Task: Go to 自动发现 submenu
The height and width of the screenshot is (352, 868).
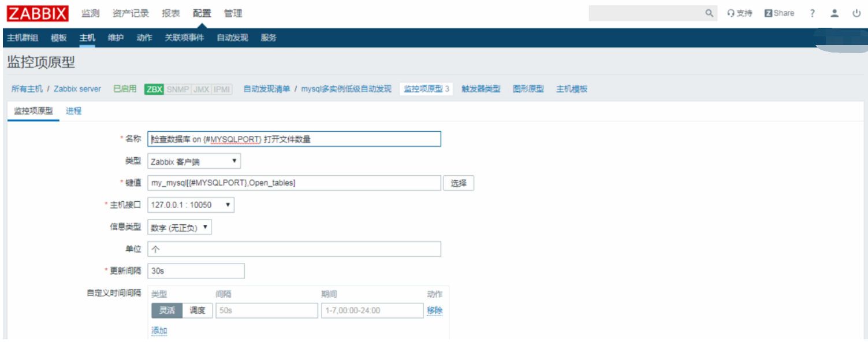Action: tap(232, 38)
